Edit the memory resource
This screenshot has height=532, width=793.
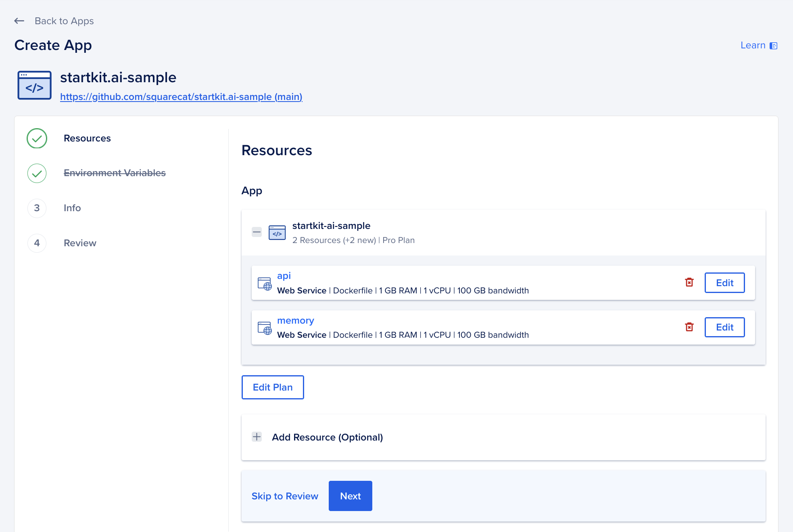724,327
